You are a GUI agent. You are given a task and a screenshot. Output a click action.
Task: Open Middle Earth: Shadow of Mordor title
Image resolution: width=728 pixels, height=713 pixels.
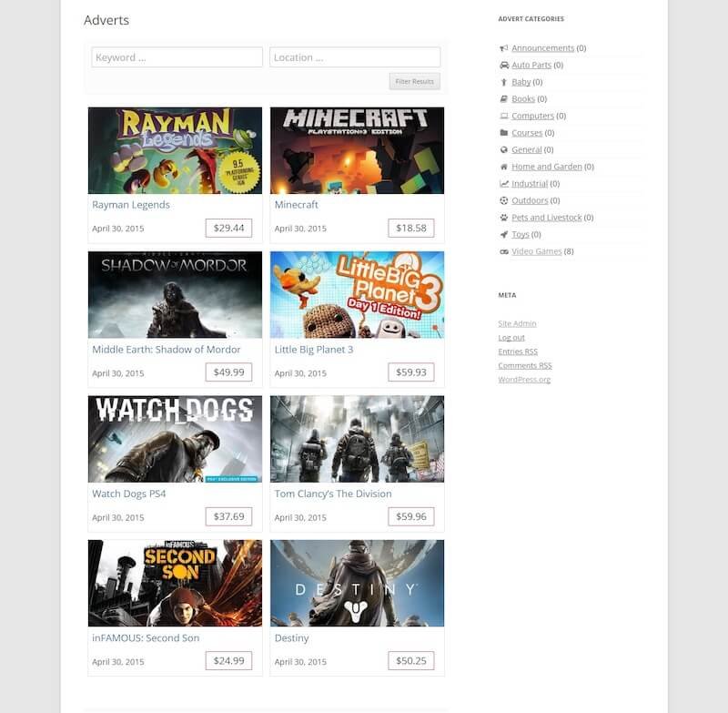coord(167,350)
